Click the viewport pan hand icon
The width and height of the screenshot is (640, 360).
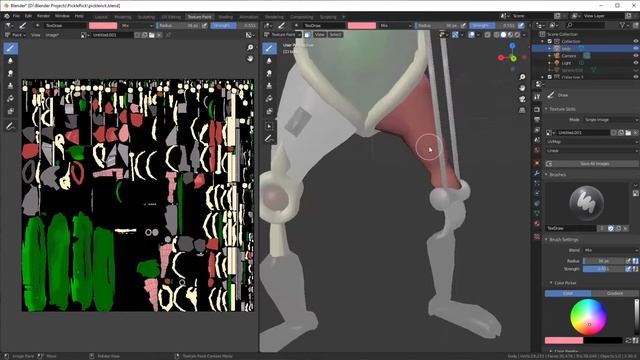522,88
